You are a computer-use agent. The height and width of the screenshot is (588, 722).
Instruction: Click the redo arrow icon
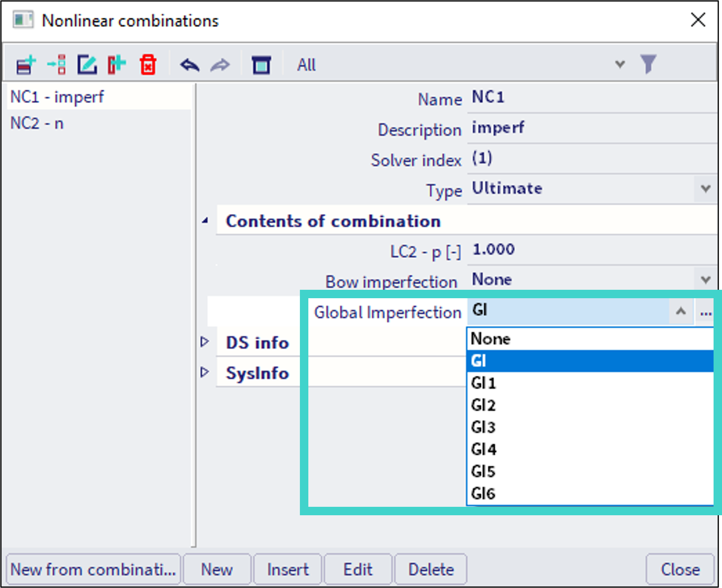pyautogui.click(x=220, y=65)
